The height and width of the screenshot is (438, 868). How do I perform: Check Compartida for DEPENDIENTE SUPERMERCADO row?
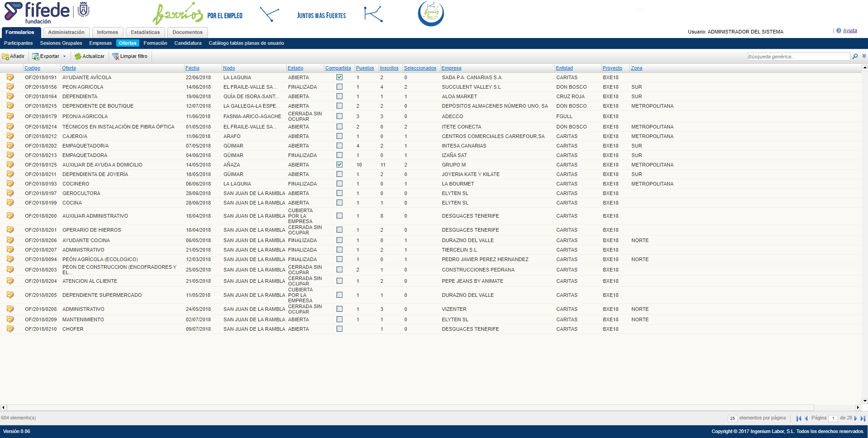coord(339,295)
